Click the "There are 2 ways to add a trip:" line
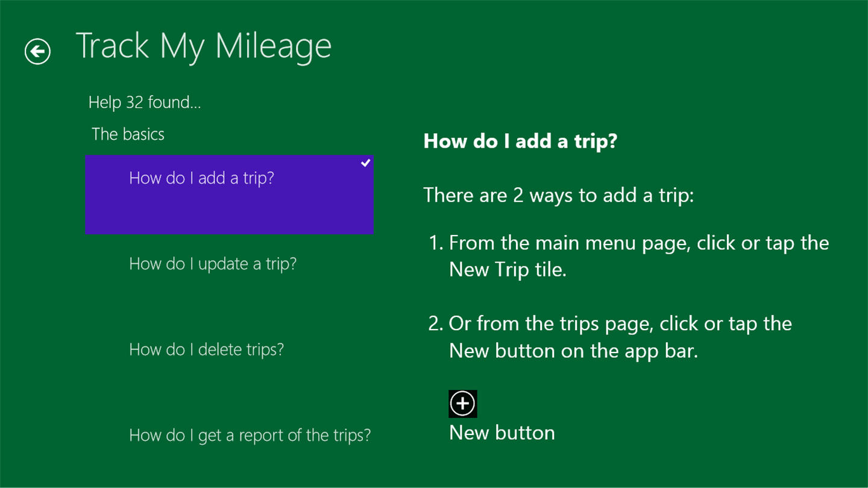 point(558,195)
